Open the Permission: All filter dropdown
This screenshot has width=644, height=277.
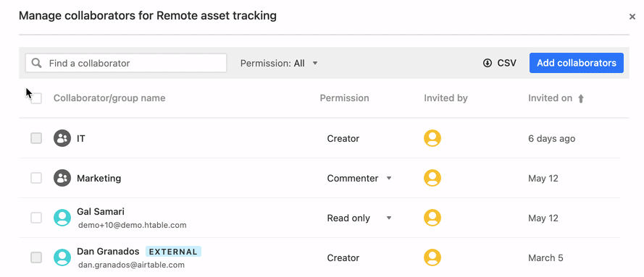pyautogui.click(x=280, y=63)
